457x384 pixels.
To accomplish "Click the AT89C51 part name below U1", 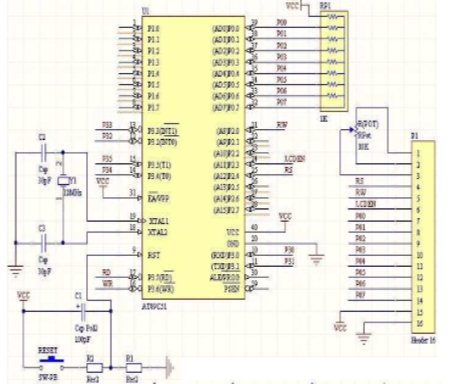I will 154,306.
